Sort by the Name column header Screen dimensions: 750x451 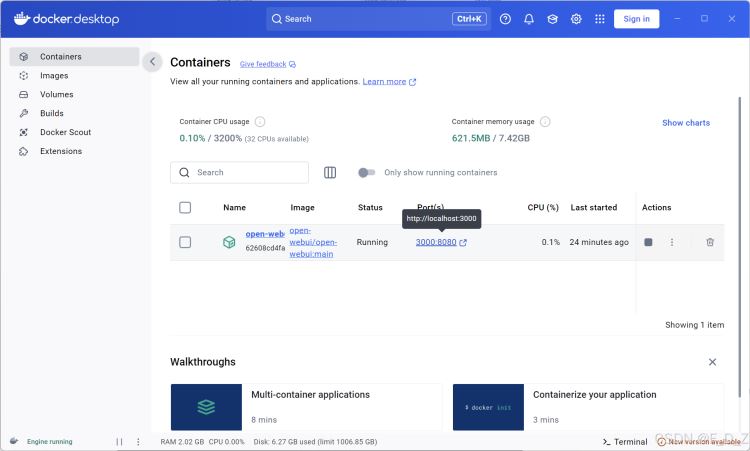click(234, 208)
